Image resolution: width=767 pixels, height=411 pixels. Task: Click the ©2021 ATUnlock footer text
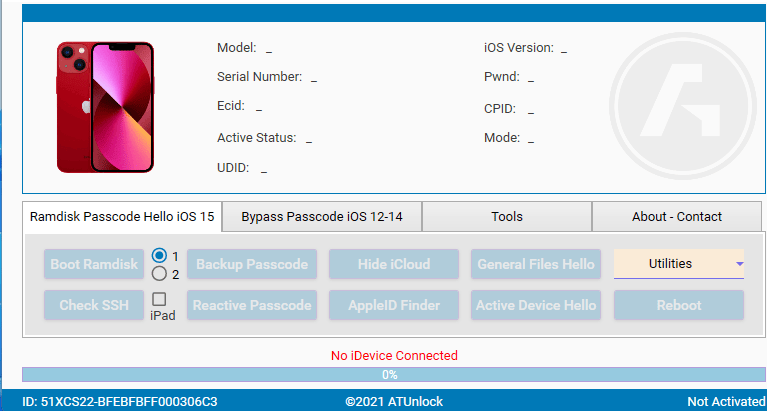394,402
